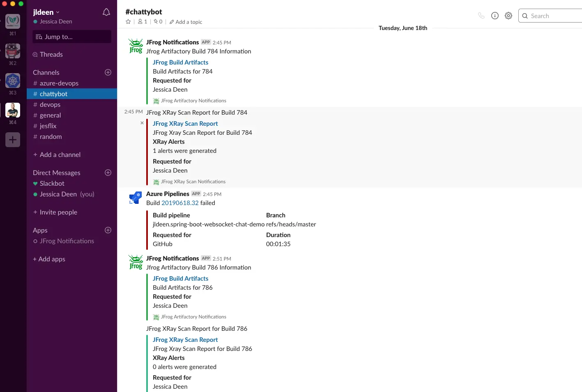
Task: Open the Threads view
Action: (51, 54)
